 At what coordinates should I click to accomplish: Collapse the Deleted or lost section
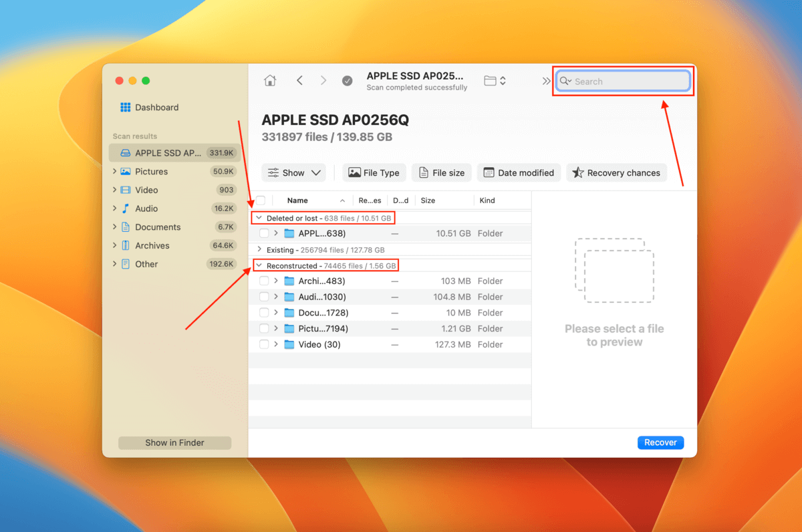259,219
